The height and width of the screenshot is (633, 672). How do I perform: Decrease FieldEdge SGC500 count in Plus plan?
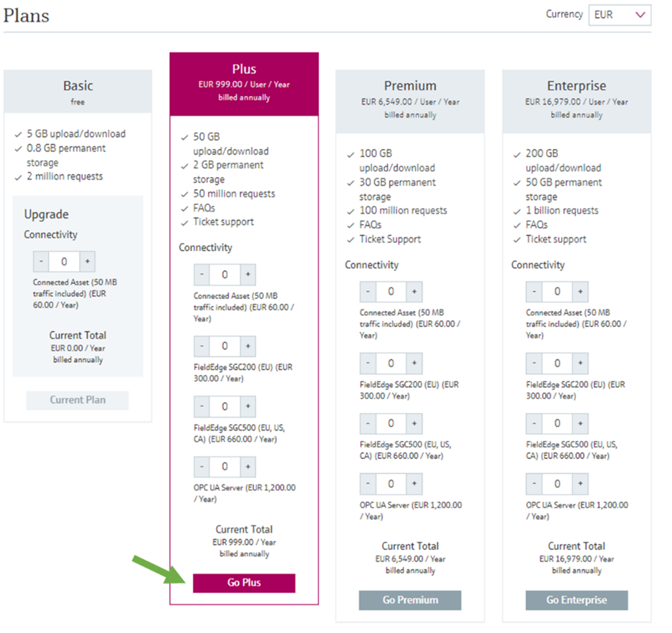[x=201, y=407]
